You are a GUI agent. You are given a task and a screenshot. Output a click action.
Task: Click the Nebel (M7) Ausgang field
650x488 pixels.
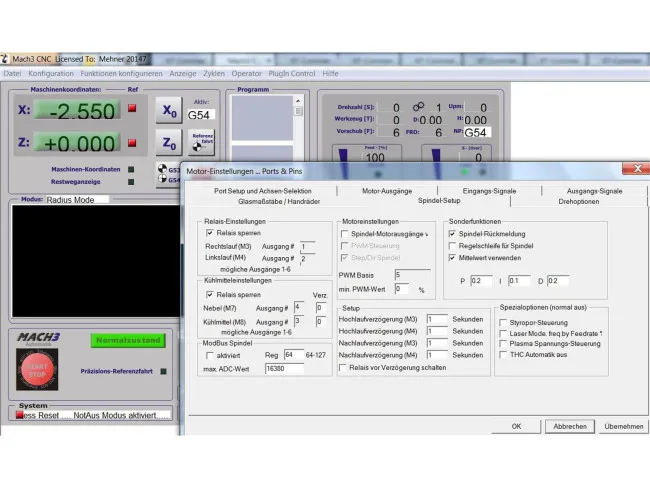[x=300, y=308]
